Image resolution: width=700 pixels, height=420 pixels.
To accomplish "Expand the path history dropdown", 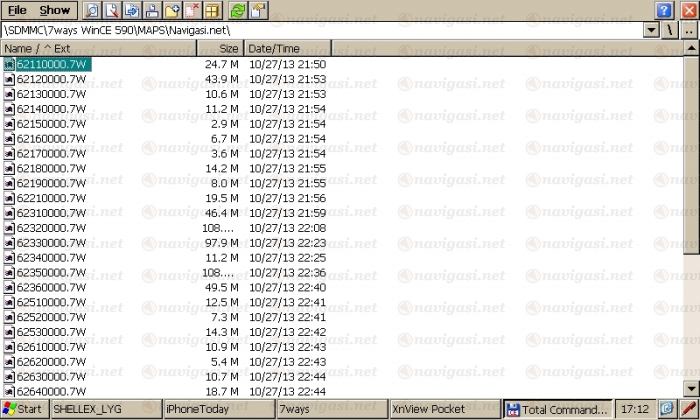I will coord(651,31).
